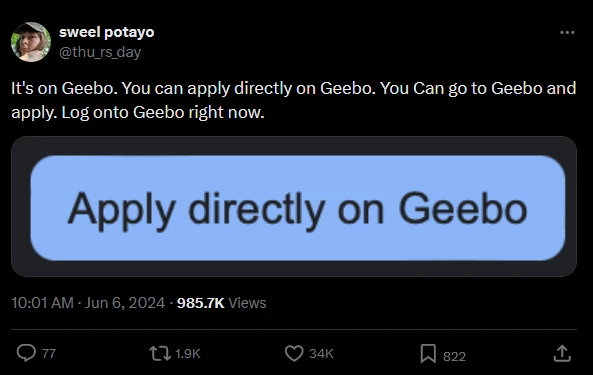Click the 34K likes count
This screenshot has width=593, height=375.
tap(321, 354)
